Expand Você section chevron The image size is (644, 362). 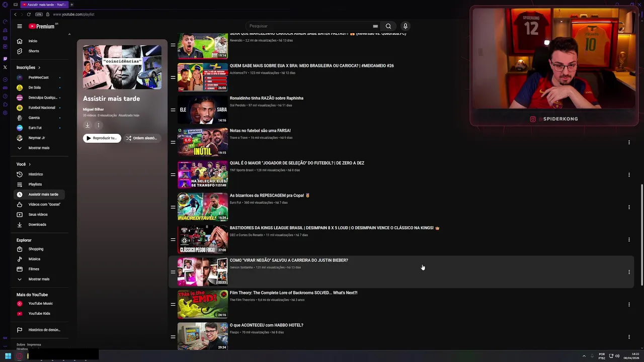click(x=30, y=164)
